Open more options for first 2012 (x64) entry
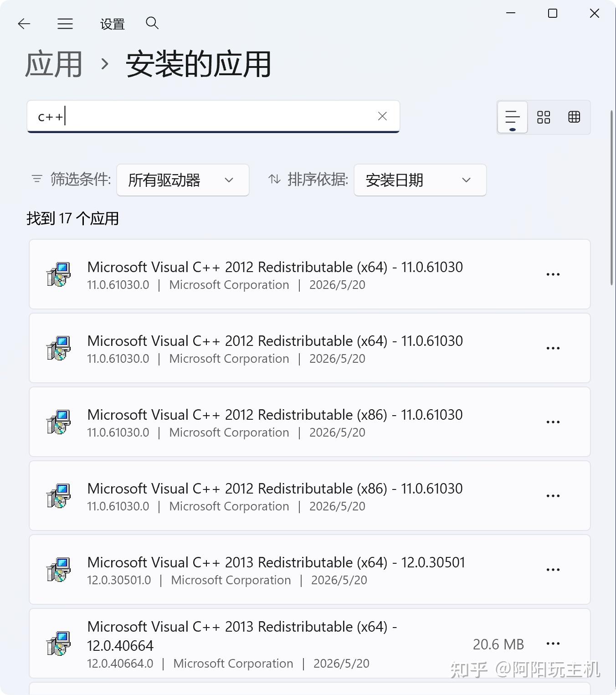616x695 pixels. click(x=553, y=274)
